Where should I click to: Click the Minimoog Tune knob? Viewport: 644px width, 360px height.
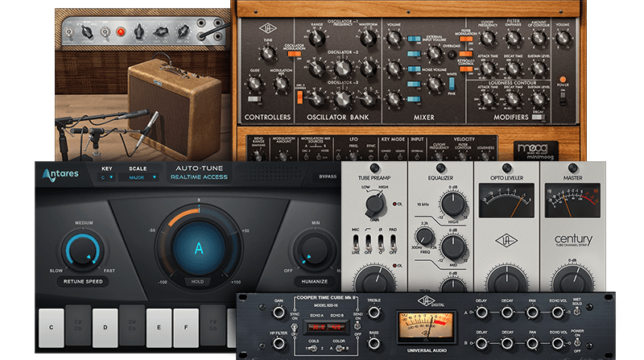pyautogui.click(x=268, y=53)
